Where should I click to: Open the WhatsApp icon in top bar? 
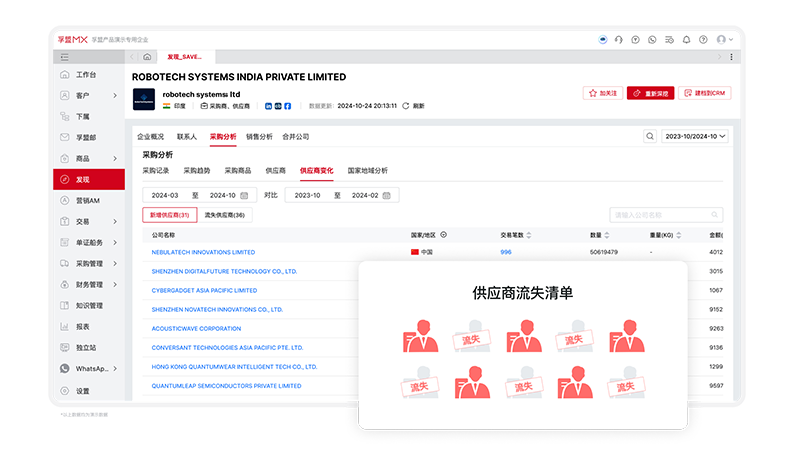[x=652, y=40]
